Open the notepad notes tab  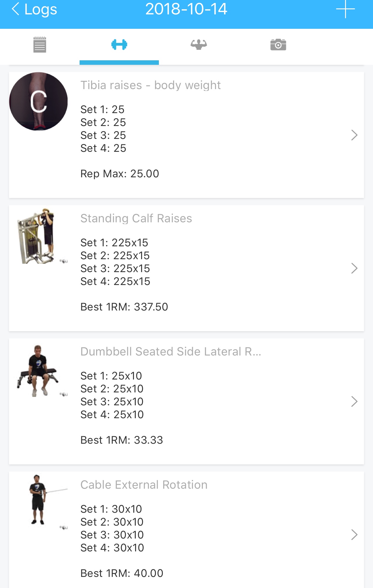(x=40, y=45)
